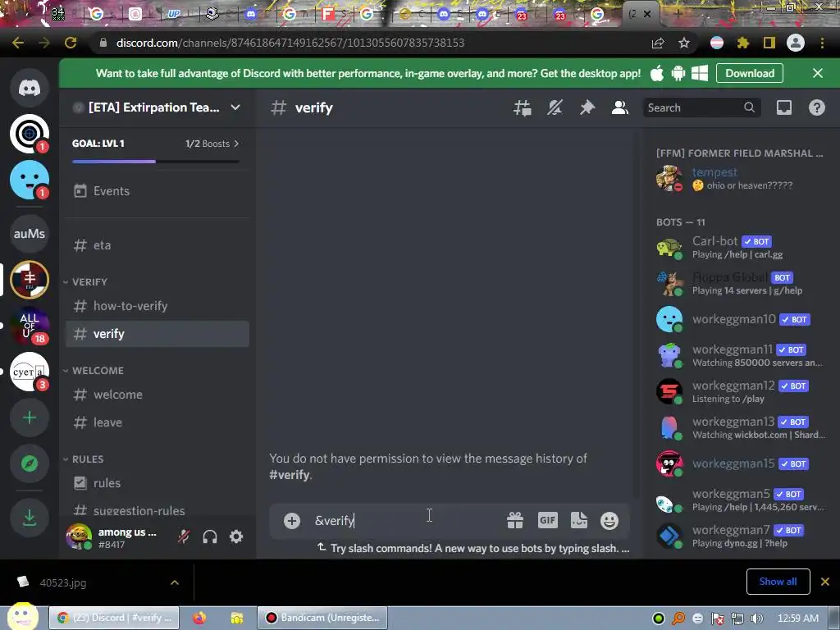Reload the page in Chrome
The image size is (840, 630).
(71, 43)
